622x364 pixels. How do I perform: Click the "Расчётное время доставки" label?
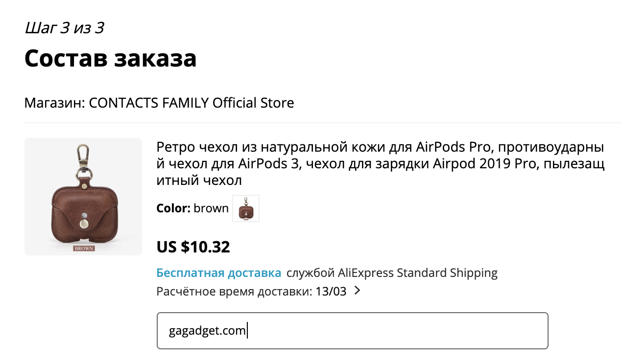pos(234,292)
